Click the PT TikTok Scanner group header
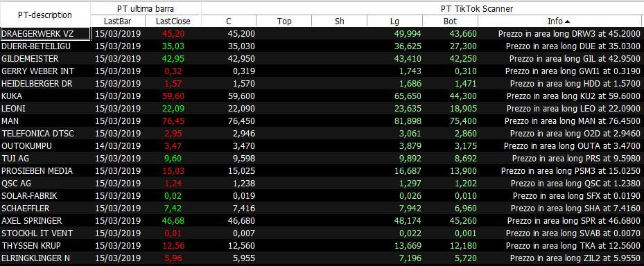 click(x=423, y=9)
